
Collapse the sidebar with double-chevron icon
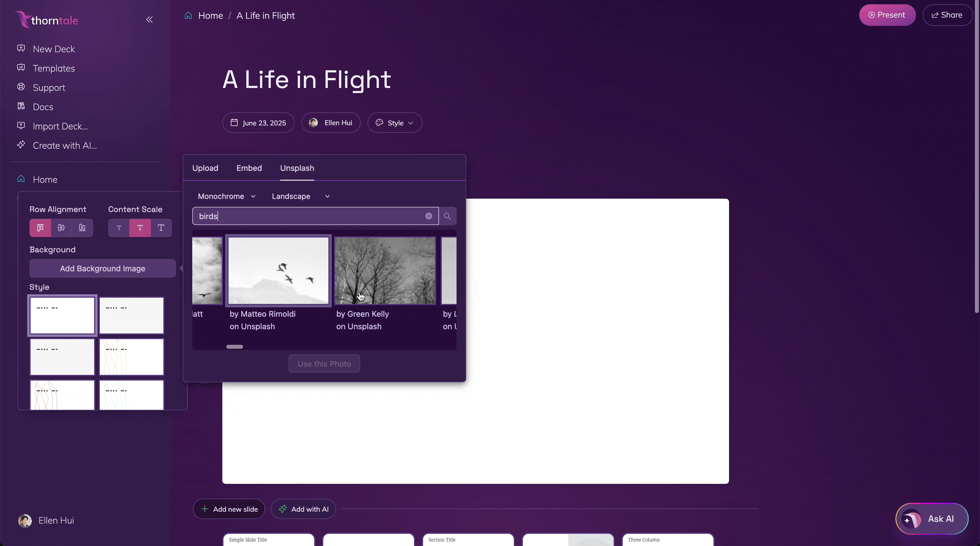(x=149, y=19)
